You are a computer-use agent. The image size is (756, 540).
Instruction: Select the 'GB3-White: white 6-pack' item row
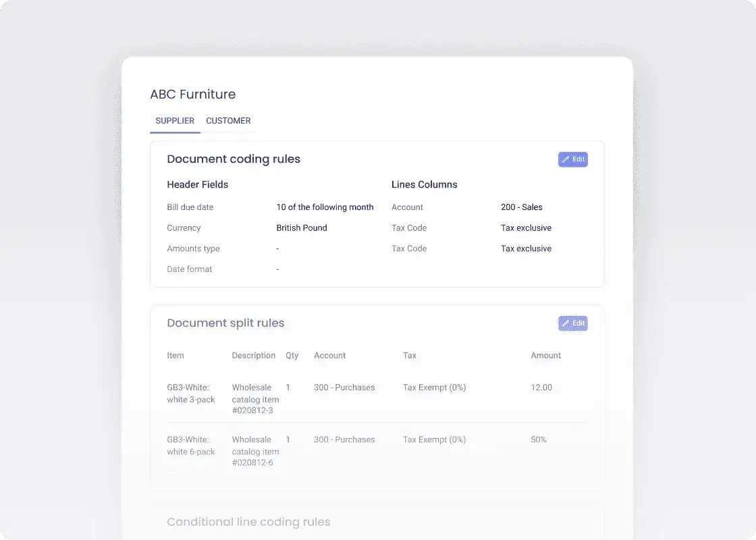[x=192, y=446]
